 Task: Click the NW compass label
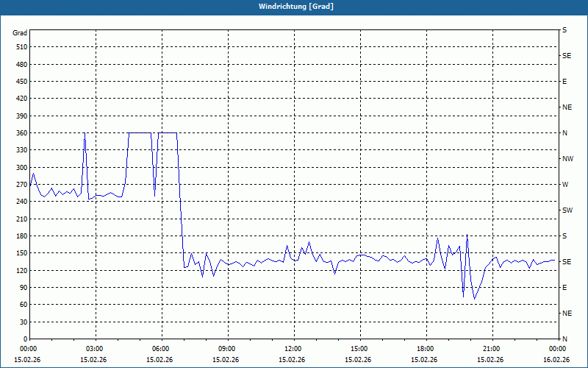point(567,159)
